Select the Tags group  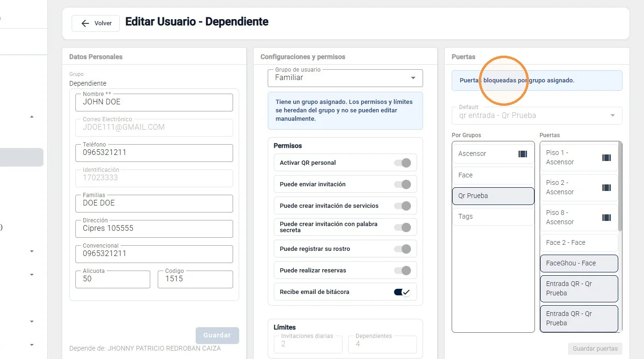click(493, 216)
